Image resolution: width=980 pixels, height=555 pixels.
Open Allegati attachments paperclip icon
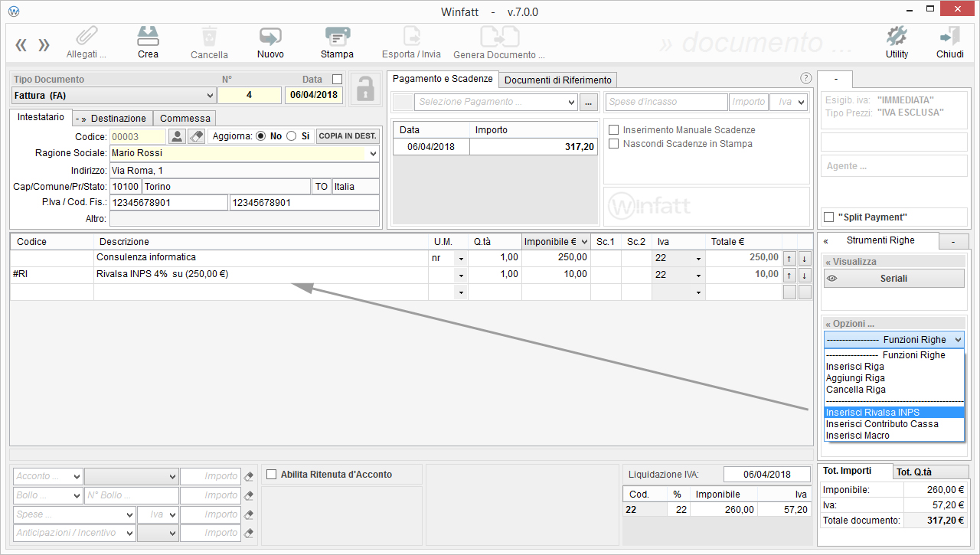click(87, 37)
